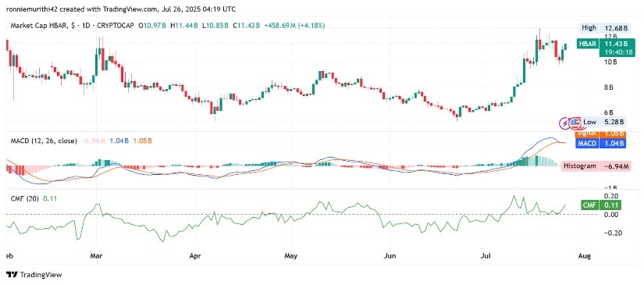Viewport: 644px width, 285px height.
Task: Click the high value H11.44 B
Action: (x=184, y=26)
